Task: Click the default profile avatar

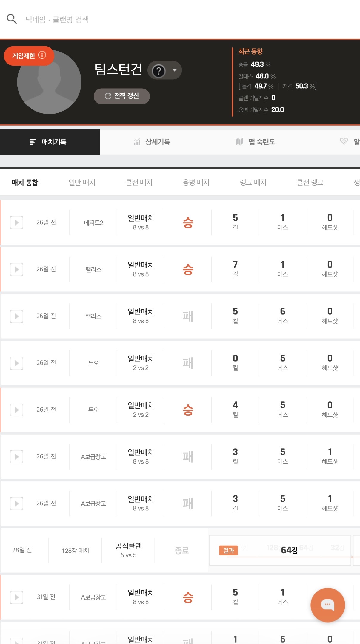Action: (x=49, y=82)
